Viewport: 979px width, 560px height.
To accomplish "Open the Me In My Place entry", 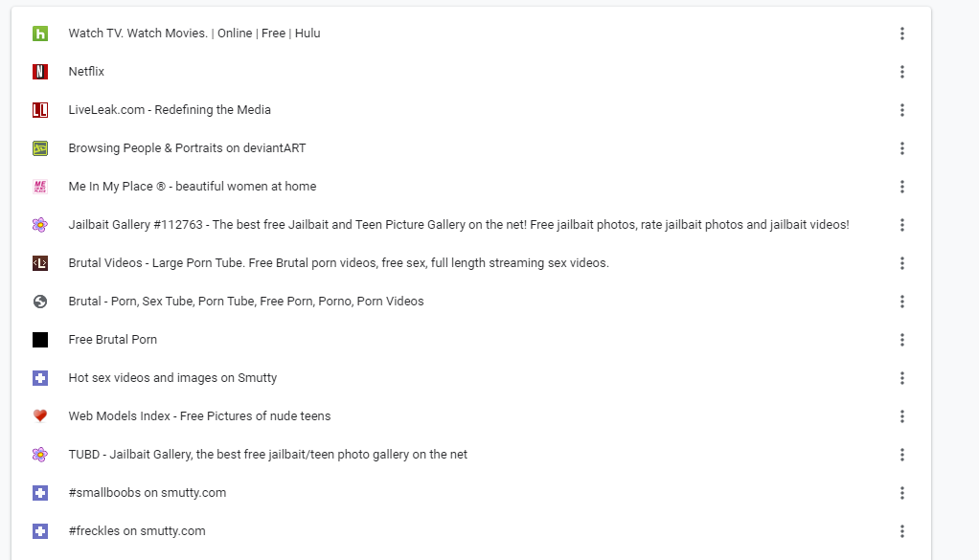I will pos(192,187).
